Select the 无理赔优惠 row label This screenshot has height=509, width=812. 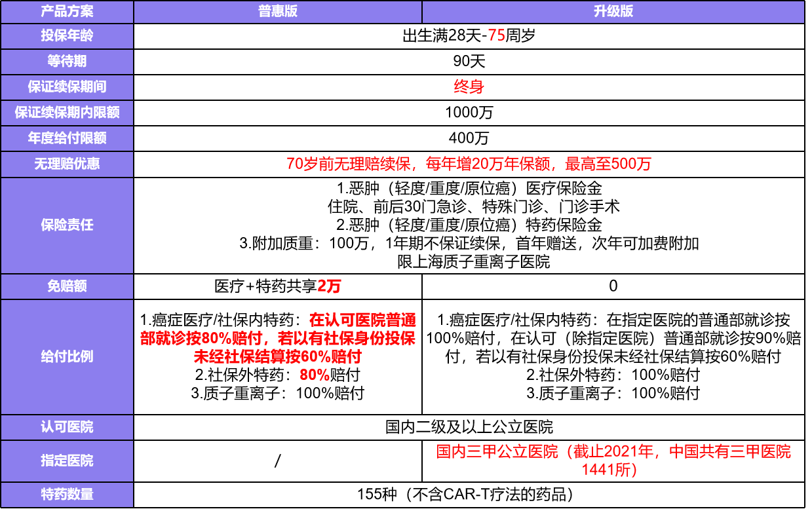tap(67, 164)
